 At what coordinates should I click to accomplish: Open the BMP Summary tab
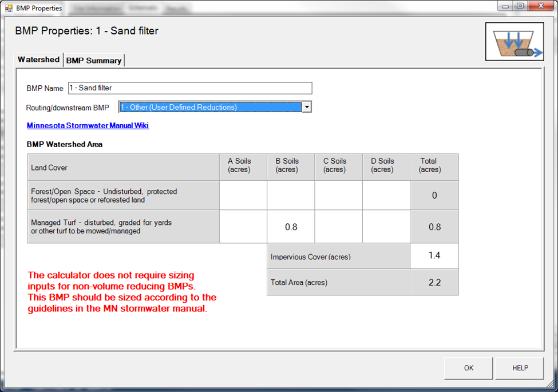(94, 61)
